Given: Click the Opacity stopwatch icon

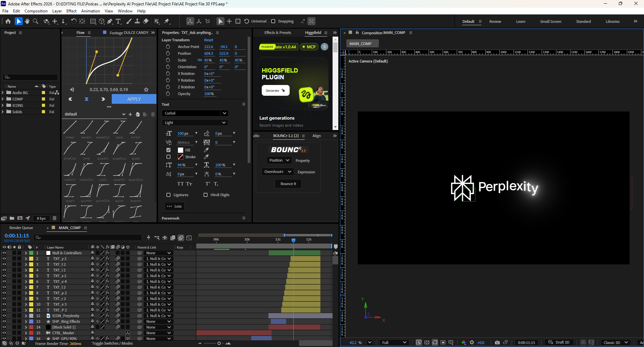Looking at the screenshot, I should 168,94.
